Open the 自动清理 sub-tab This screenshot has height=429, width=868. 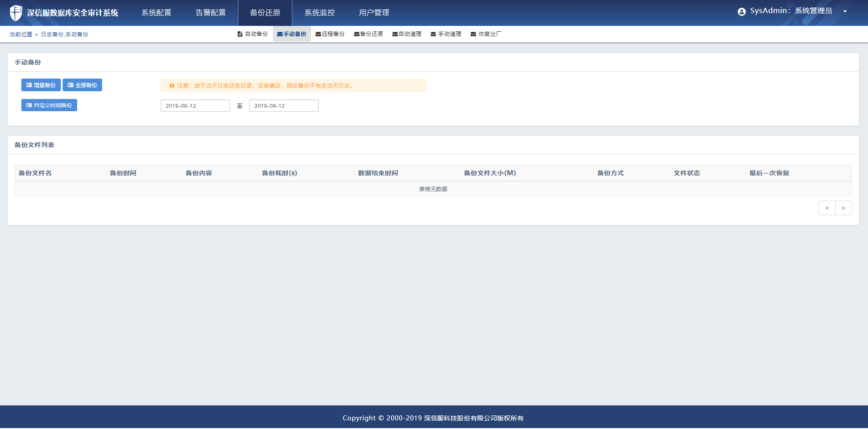(407, 34)
